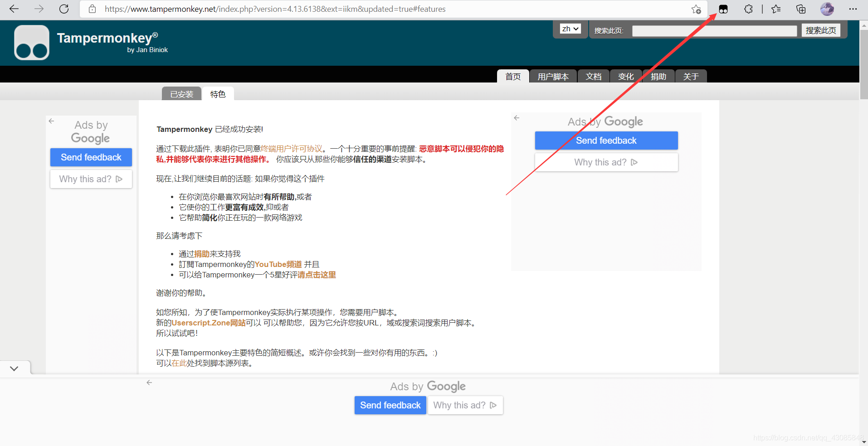Click Why this ad? in bottom ad

click(x=465, y=405)
